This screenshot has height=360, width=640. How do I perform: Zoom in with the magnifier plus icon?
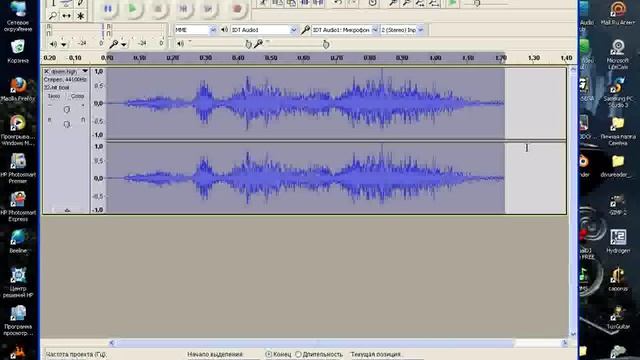click(x=392, y=3)
